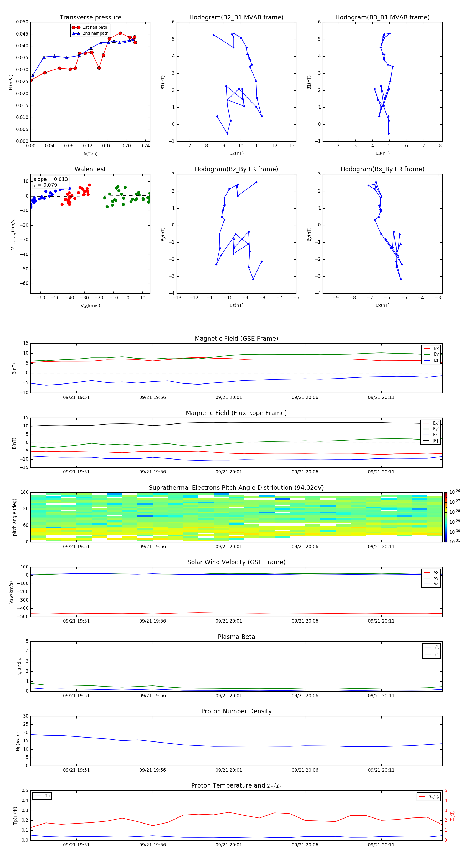This screenshot has width=473, height=868.
Task: Click 'Solar Wind Velocity (GSE Frame)' title
Action: (236, 562)
